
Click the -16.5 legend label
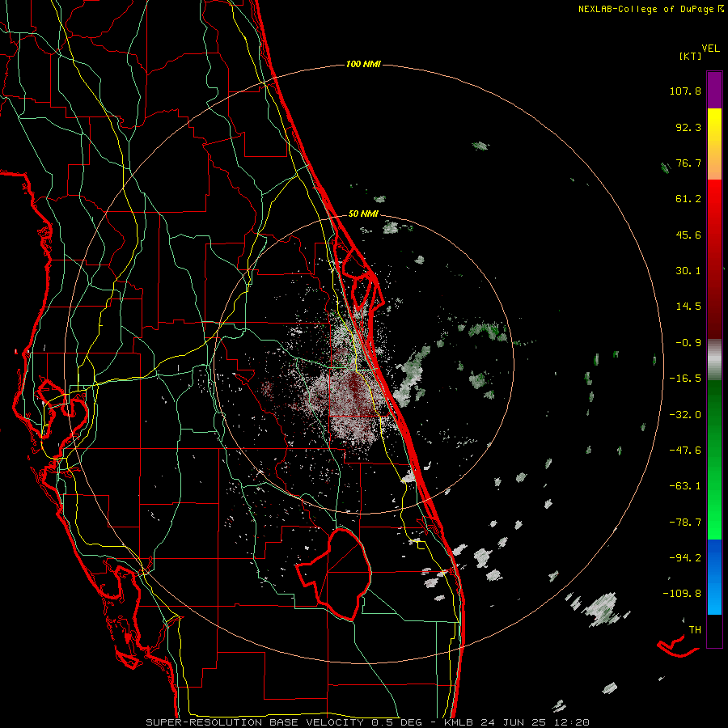click(685, 379)
